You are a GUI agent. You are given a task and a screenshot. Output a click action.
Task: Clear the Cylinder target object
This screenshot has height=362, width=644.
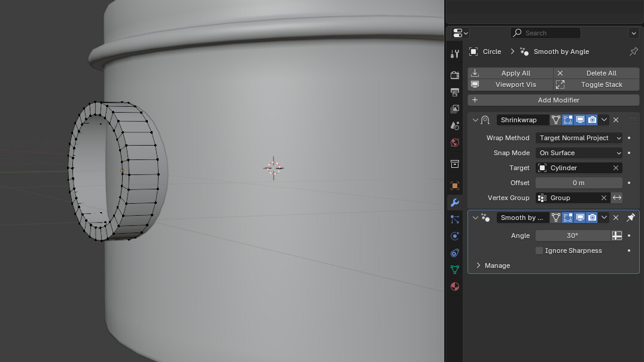616,168
